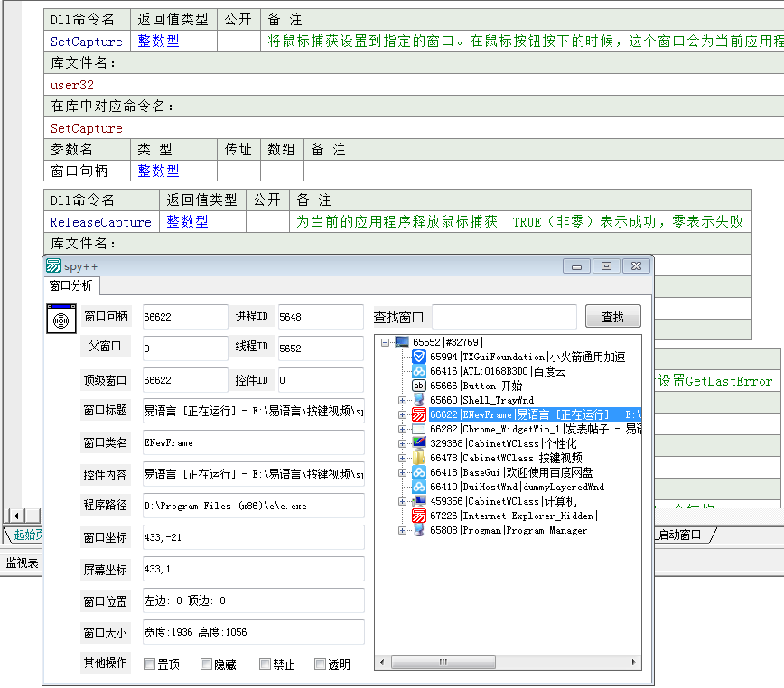Click the spy++ title bar application icon
Screen dimensions: 784x688
[53, 265]
